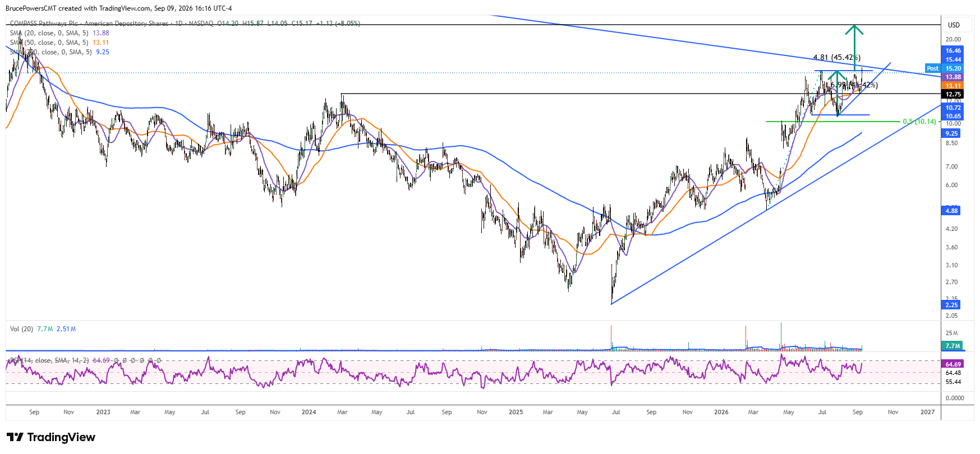Screen dimensions: 980x454
Task: Click the orange 13.11 price label
Action: pos(953,86)
